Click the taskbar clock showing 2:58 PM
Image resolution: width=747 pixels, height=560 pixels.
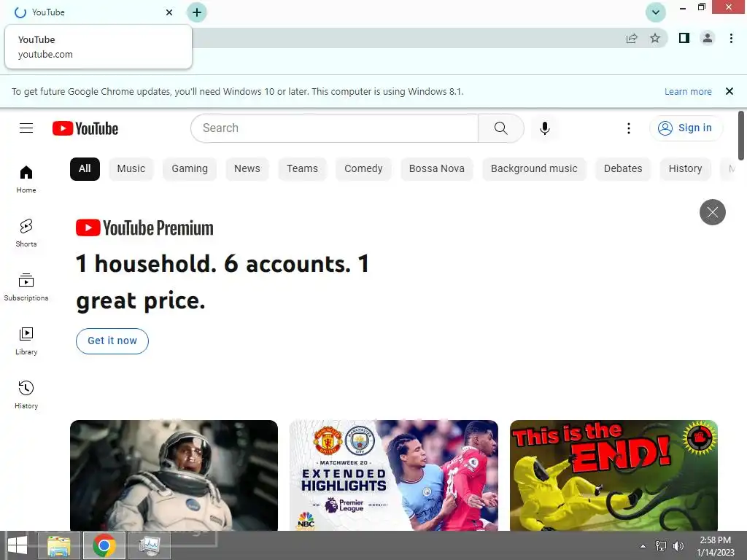pos(715,546)
